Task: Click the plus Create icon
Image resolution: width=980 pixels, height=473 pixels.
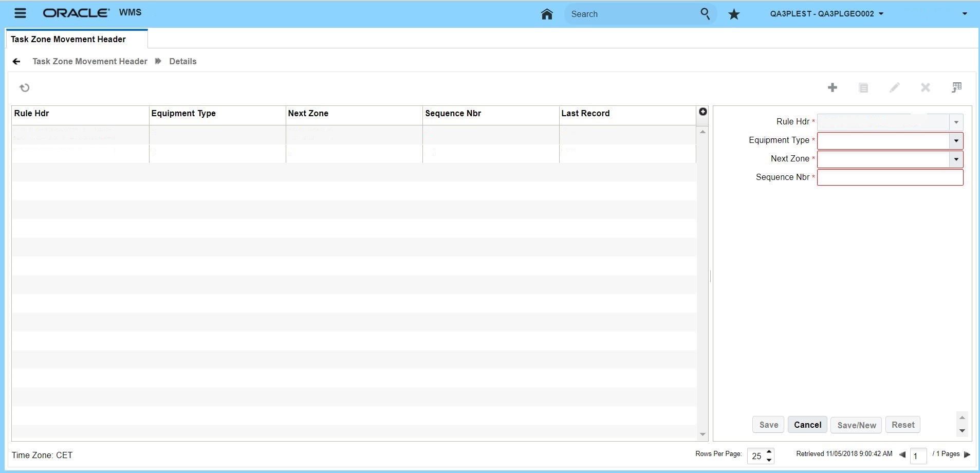Action: 833,88
